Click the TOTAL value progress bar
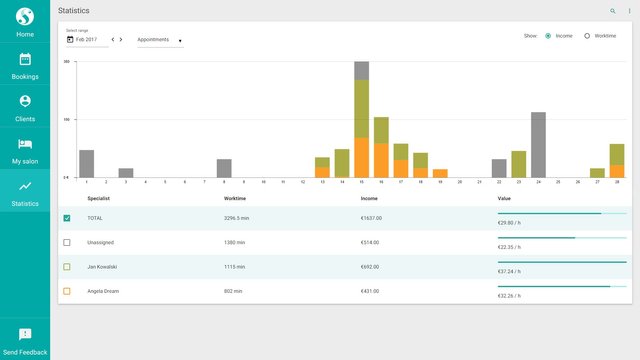The image size is (640, 360). (562, 213)
